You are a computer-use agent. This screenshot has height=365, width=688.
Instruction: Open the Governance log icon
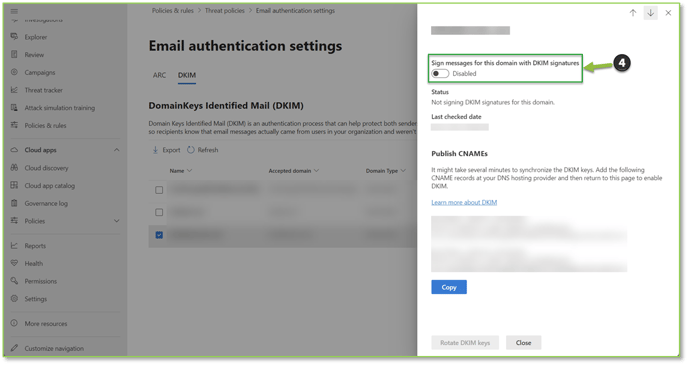(x=14, y=203)
